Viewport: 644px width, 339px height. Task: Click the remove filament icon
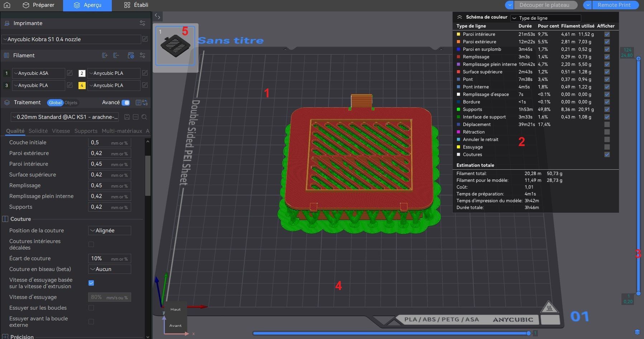click(x=116, y=55)
